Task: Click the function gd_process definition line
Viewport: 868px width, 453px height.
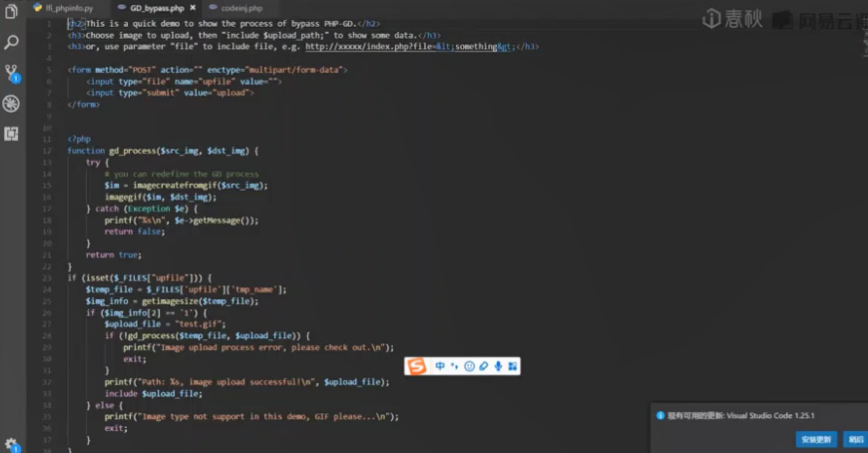Action: (x=163, y=151)
